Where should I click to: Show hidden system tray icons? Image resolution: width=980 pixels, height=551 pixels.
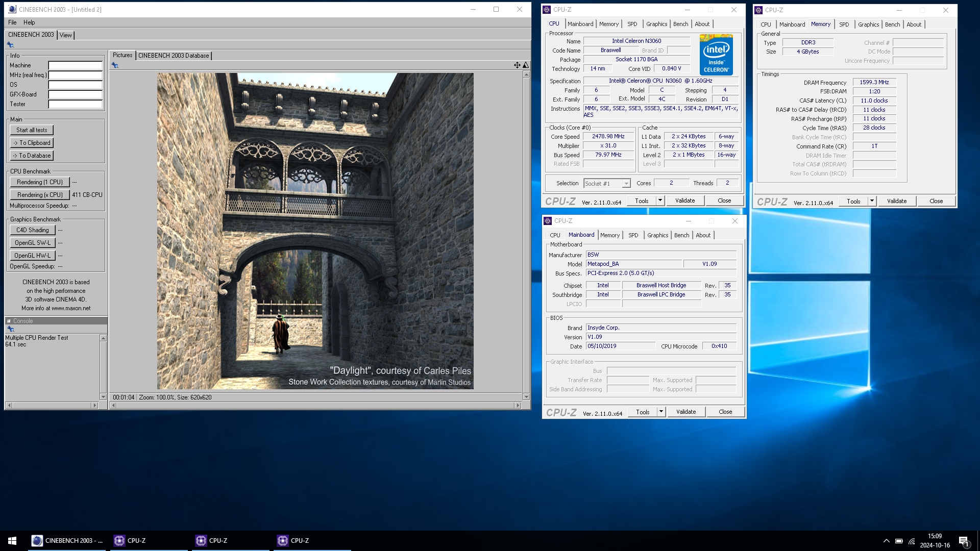[886, 541]
